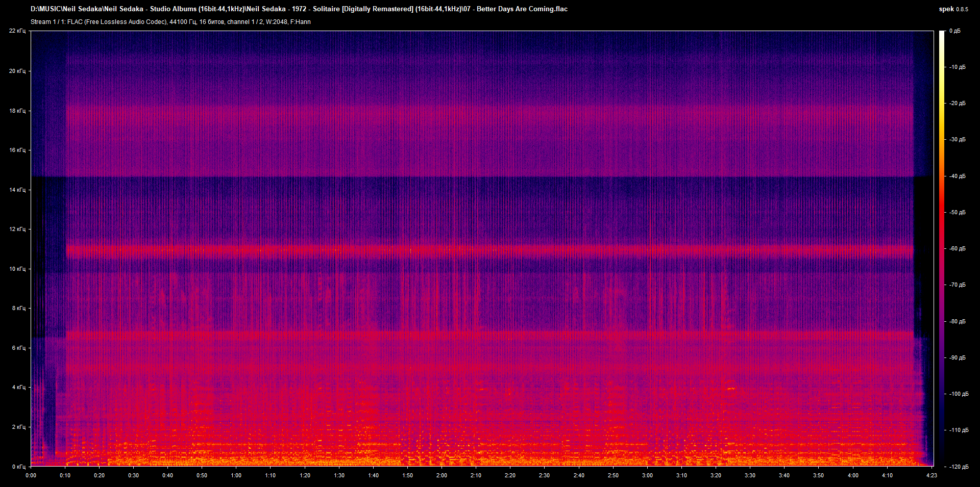
Task: Click the '3:30' time axis label
Action: pos(750,475)
